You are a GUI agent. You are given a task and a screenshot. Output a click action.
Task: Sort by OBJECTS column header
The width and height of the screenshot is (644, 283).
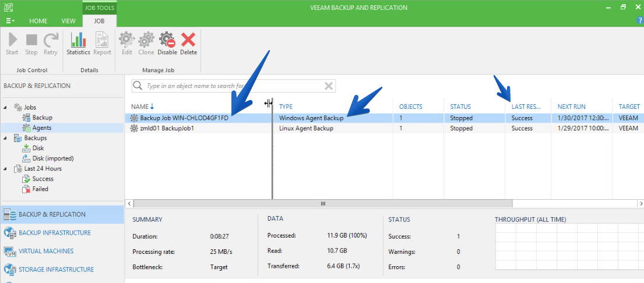(x=411, y=107)
